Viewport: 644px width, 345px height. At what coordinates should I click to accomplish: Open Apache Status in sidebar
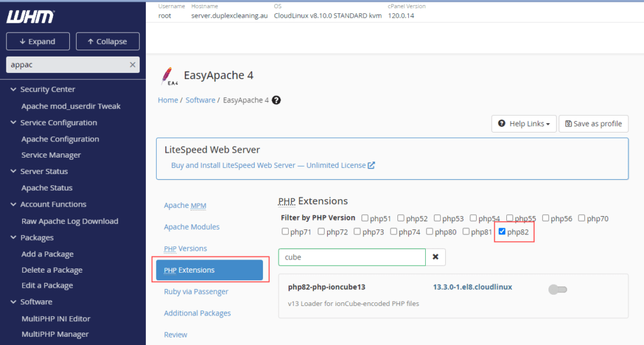47,188
